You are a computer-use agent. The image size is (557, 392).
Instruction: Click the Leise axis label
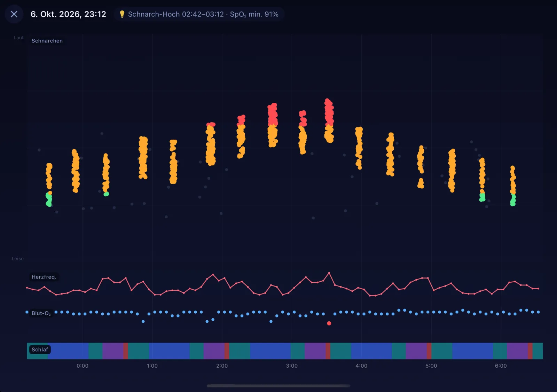(x=17, y=259)
